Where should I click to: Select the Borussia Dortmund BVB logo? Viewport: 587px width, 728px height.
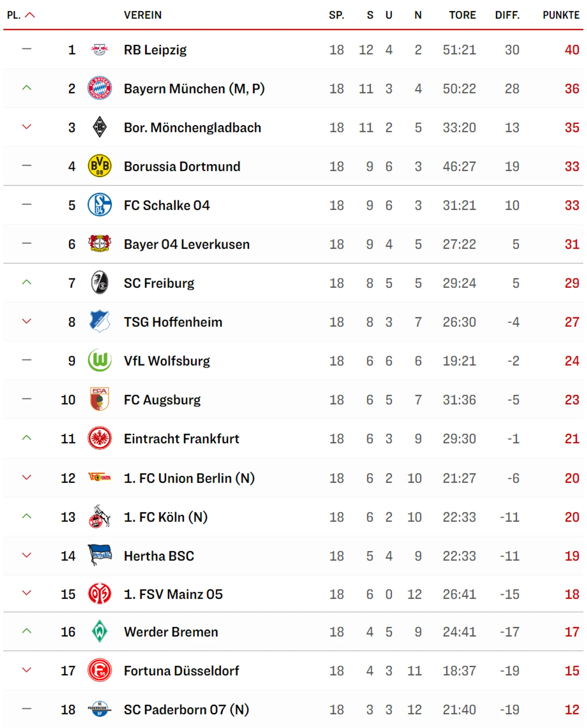pos(99,166)
